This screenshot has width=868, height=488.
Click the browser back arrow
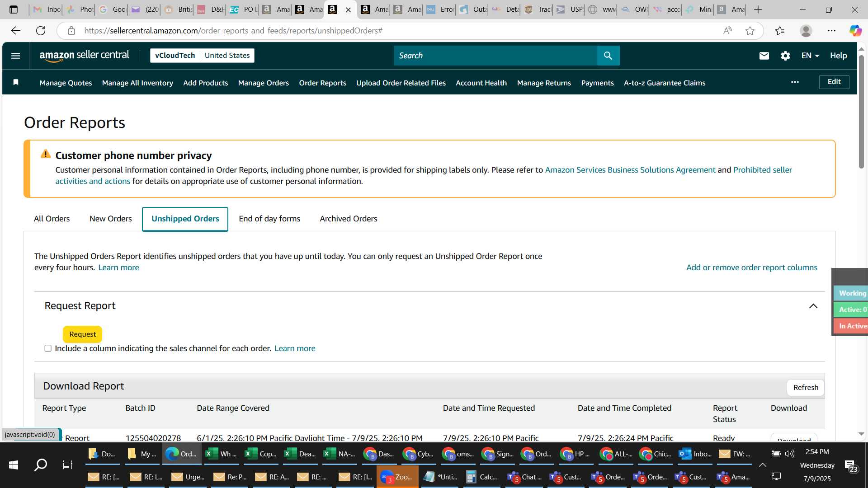[x=16, y=31]
